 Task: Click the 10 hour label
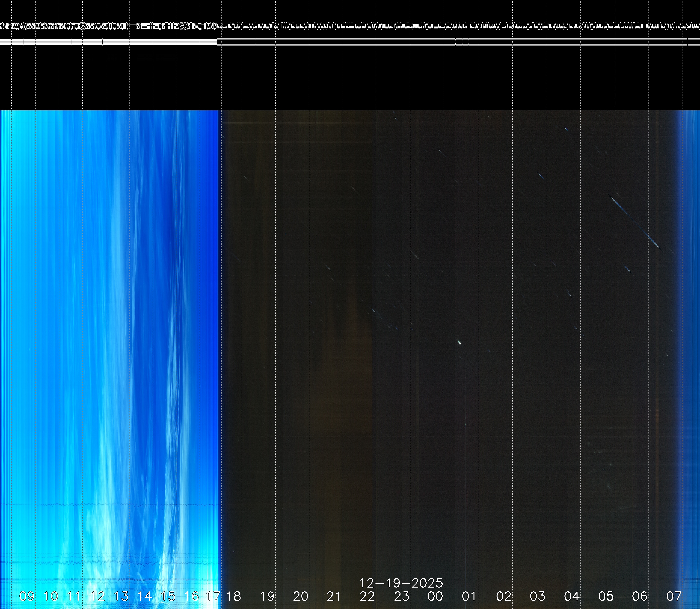[x=51, y=596]
